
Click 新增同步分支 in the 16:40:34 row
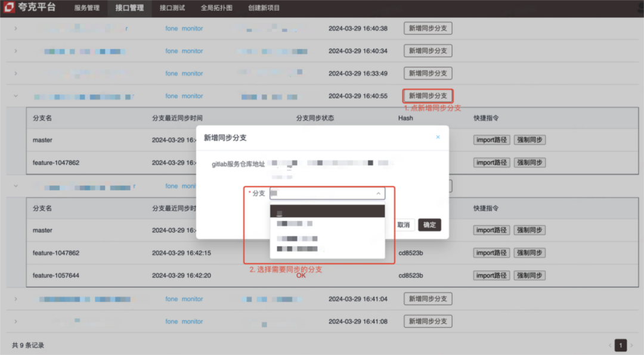(x=428, y=51)
